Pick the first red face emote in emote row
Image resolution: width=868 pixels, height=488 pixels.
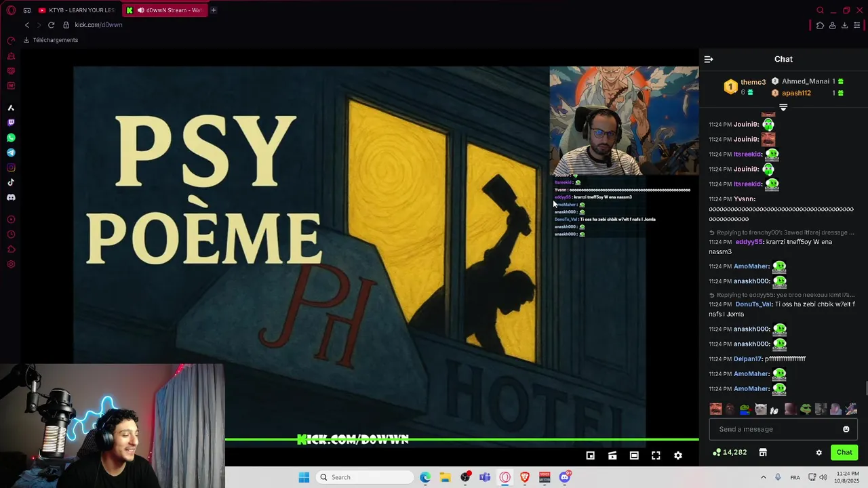(x=715, y=409)
